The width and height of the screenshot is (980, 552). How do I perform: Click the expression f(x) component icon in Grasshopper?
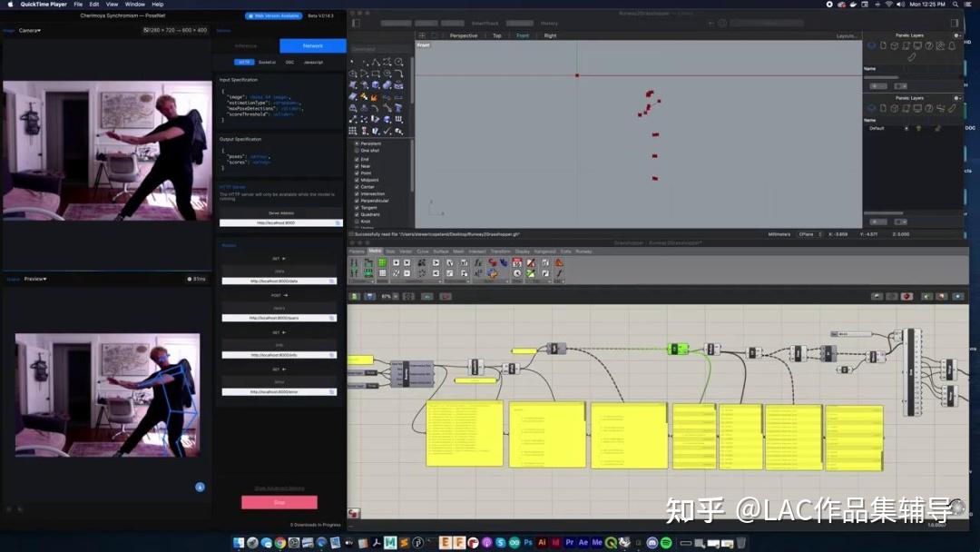click(x=476, y=262)
